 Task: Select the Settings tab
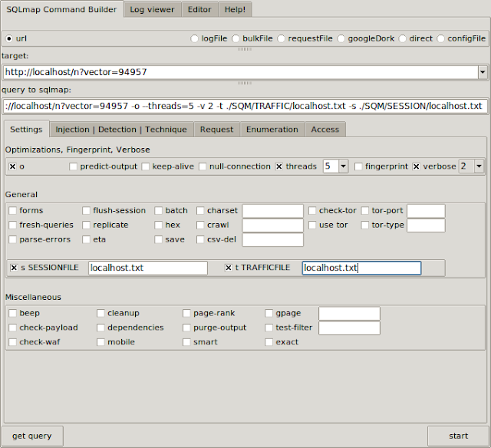(x=26, y=130)
